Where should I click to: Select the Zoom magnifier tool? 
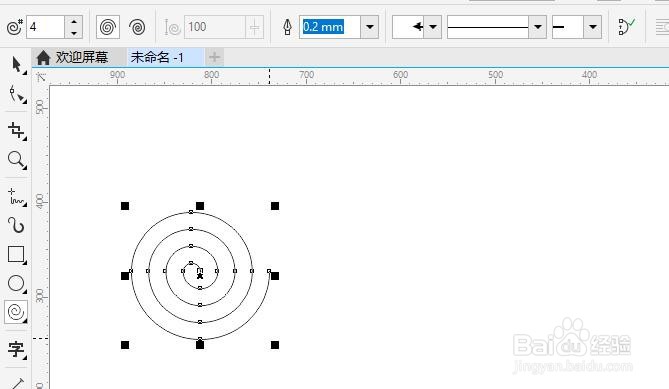pyautogui.click(x=17, y=160)
